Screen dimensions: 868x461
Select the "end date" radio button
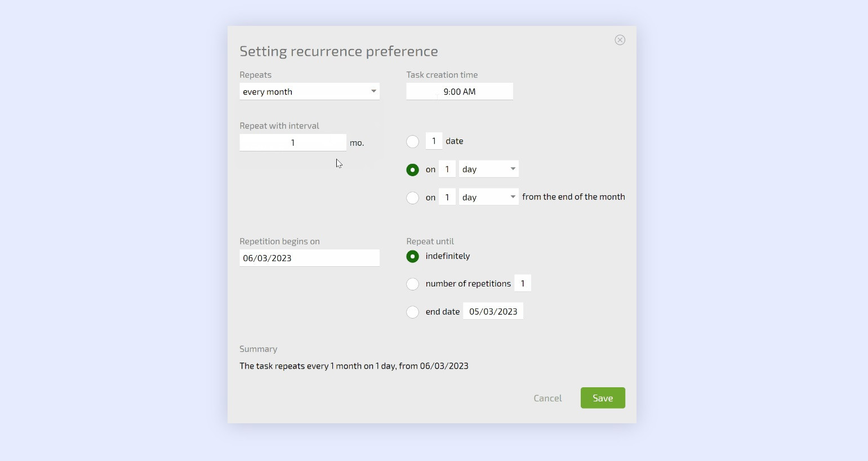pos(413,312)
